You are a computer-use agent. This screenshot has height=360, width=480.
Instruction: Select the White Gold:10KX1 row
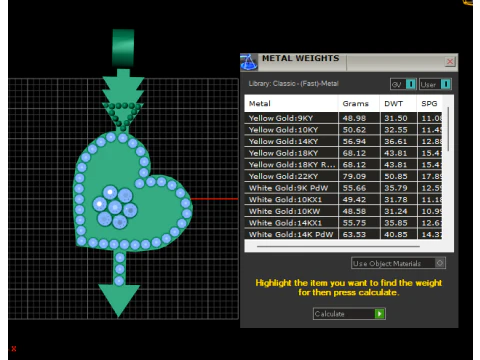tap(343, 200)
